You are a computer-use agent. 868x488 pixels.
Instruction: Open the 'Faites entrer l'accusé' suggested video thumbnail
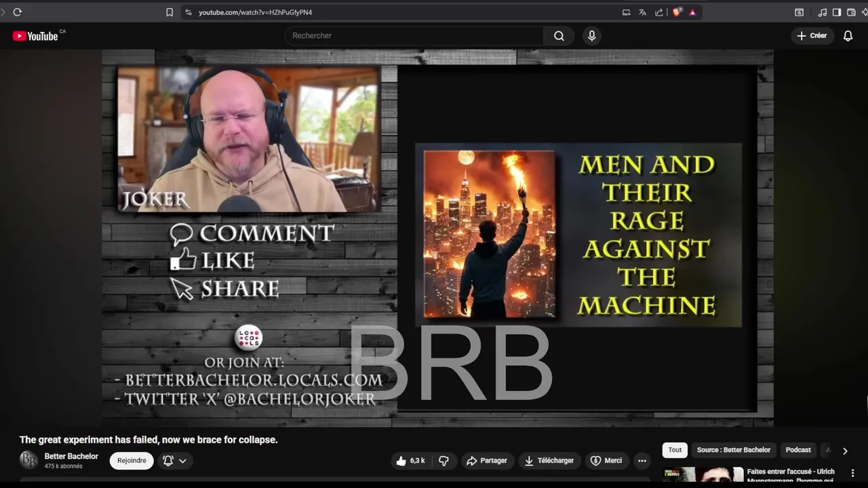point(703,476)
